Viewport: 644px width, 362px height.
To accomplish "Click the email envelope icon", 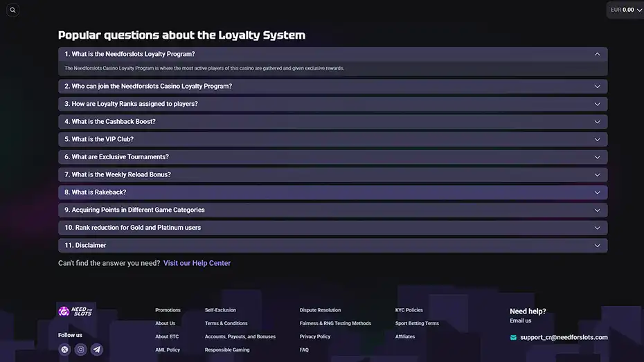I will [x=513, y=338].
